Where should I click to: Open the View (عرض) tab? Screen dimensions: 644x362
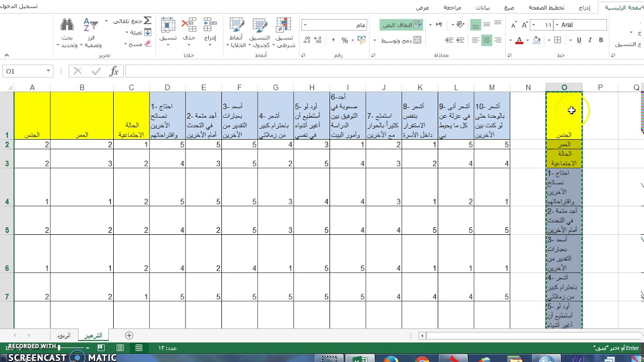tap(423, 8)
